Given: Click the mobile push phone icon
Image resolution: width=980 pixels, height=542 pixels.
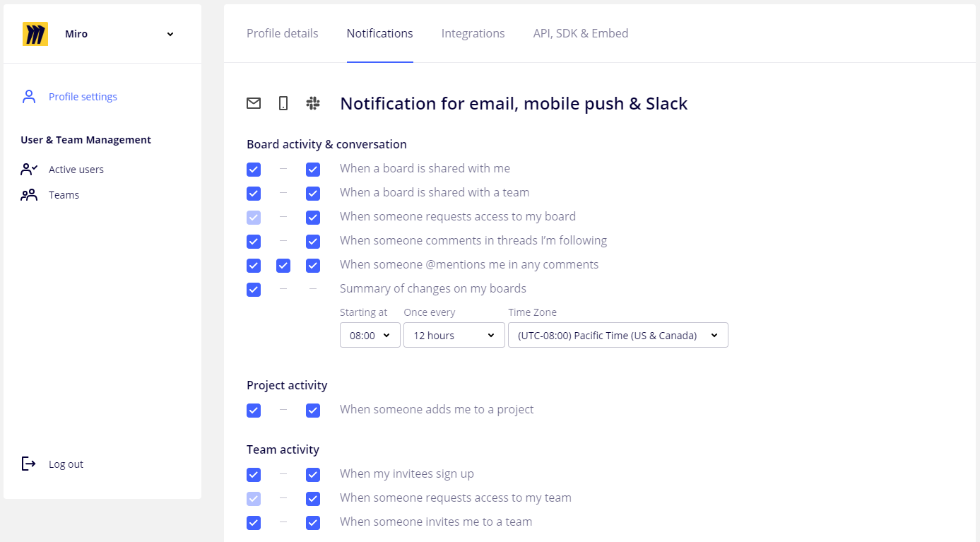Looking at the screenshot, I should tap(283, 103).
